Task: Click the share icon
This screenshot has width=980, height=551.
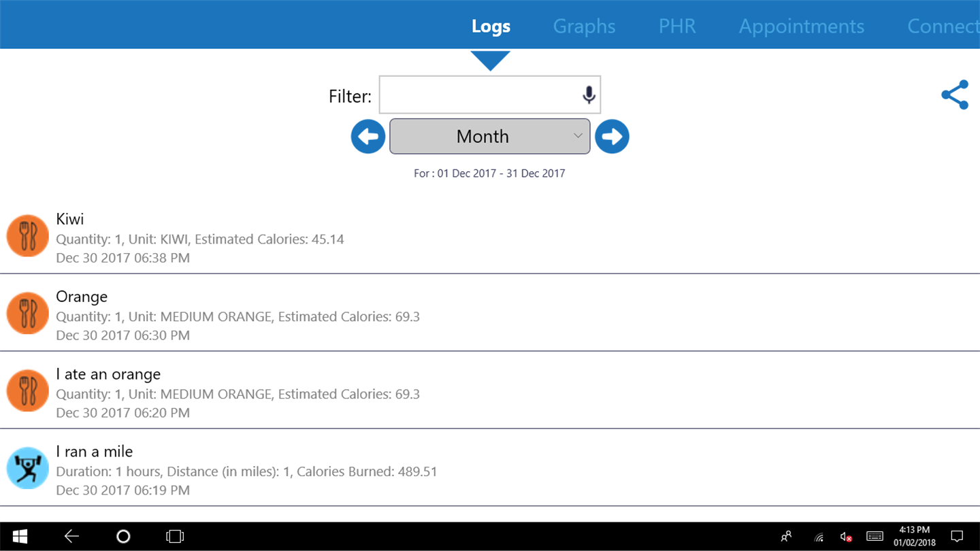Action: (x=955, y=95)
